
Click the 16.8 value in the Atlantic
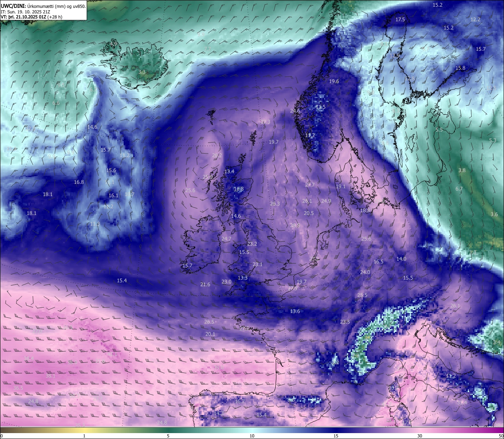click(x=79, y=182)
